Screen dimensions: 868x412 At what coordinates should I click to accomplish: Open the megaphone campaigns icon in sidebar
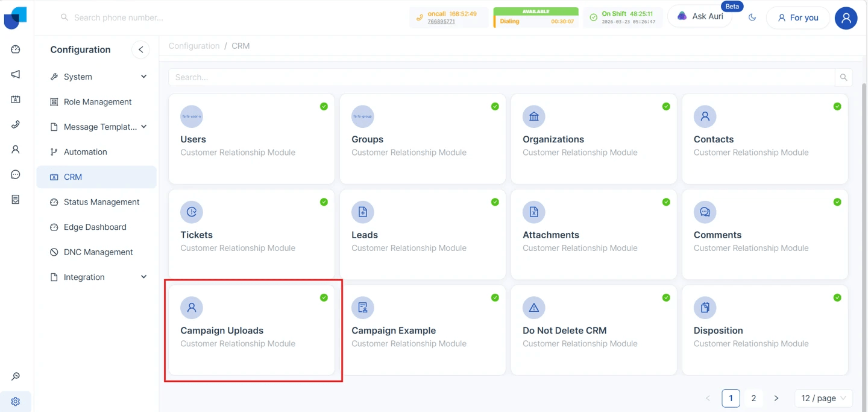[16, 74]
